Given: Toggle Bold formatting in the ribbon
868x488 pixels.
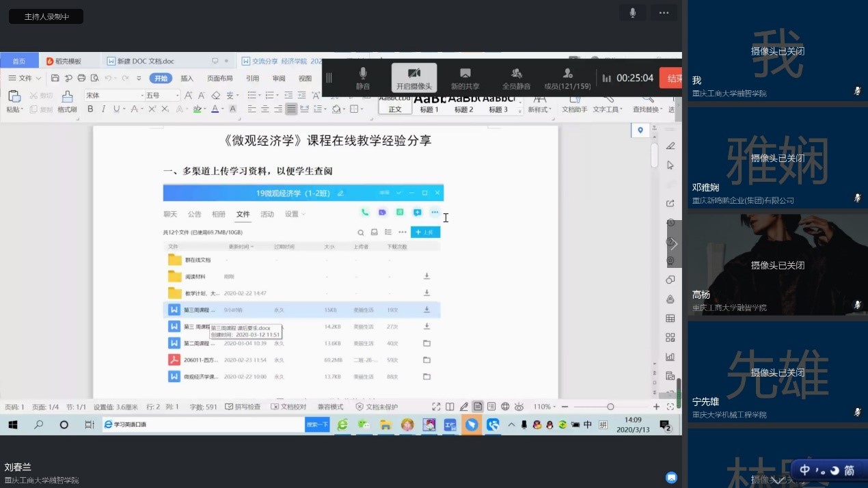Looking at the screenshot, I should [90, 109].
